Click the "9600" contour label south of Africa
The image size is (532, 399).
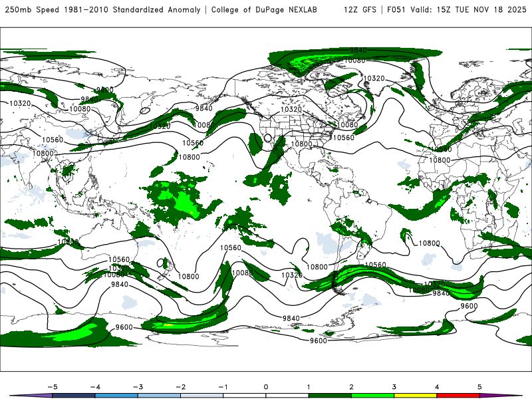click(469, 306)
